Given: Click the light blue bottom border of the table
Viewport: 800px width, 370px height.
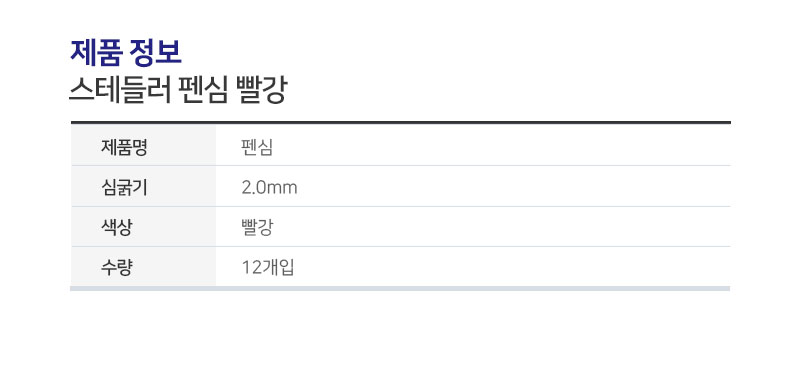Looking at the screenshot, I should (x=401, y=289).
